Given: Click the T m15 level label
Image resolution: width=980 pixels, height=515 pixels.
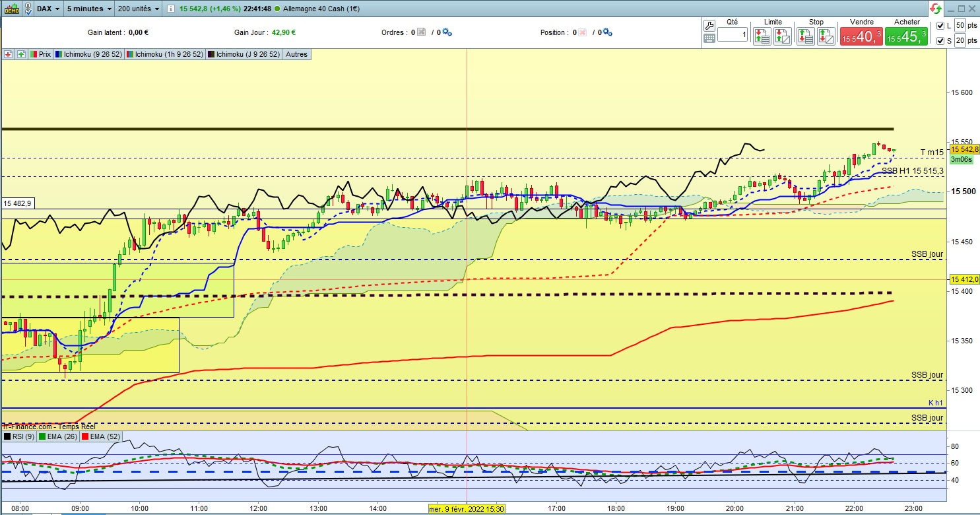Looking at the screenshot, I should click(932, 153).
